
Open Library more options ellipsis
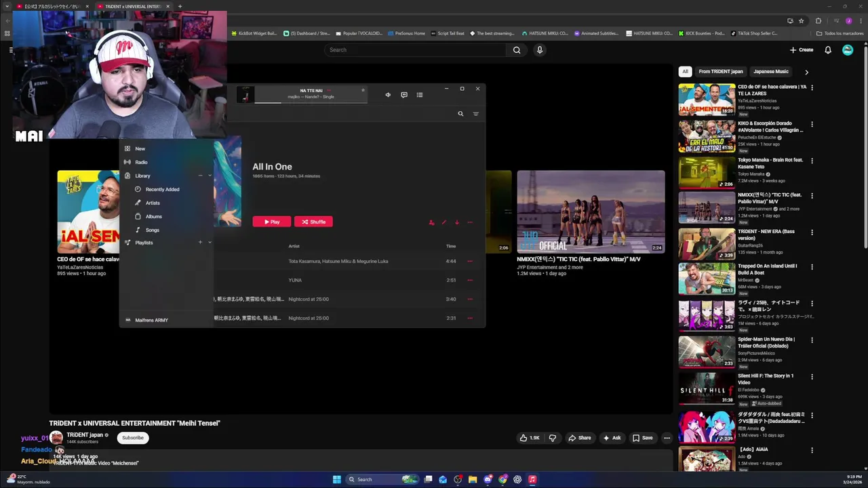pyautogui.click(x=200, y=176)
